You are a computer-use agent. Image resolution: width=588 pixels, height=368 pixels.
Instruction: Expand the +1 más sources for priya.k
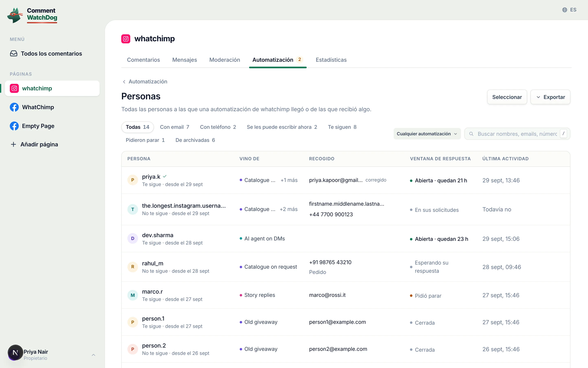tap(289, 180)
